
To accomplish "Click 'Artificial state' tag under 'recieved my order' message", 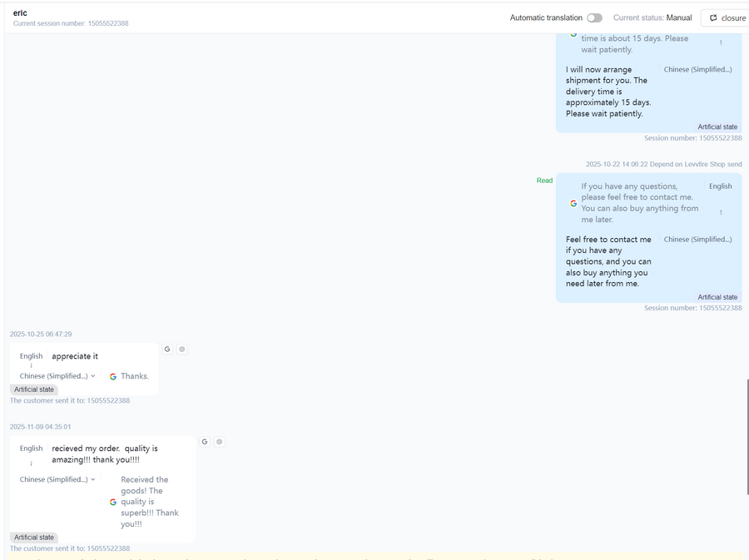I will (x=34, y=538).
